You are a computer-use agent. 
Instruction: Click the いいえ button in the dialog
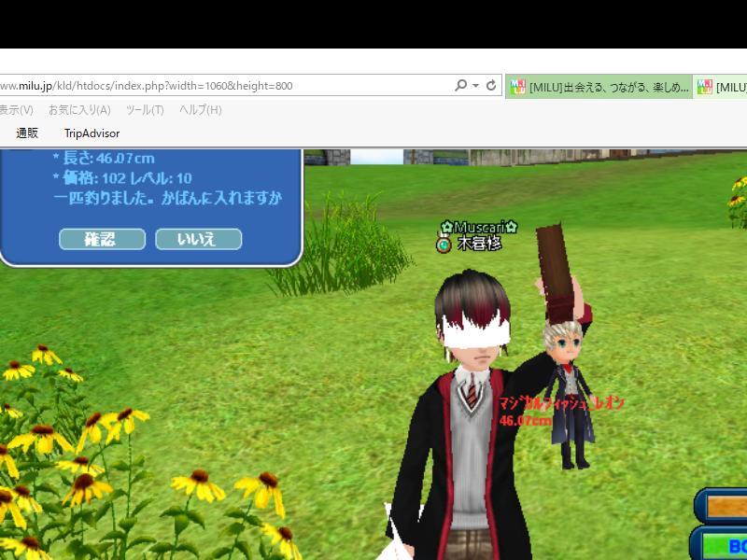(x=199, y=239)
